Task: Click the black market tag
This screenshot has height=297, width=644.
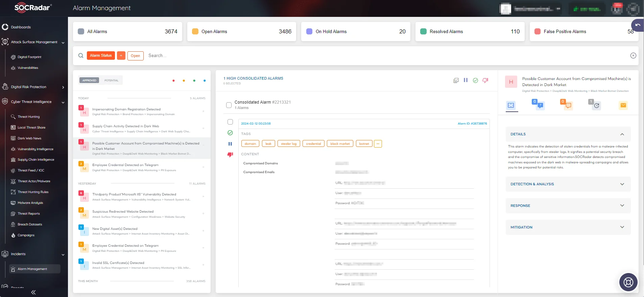Action: coord(340,144)
